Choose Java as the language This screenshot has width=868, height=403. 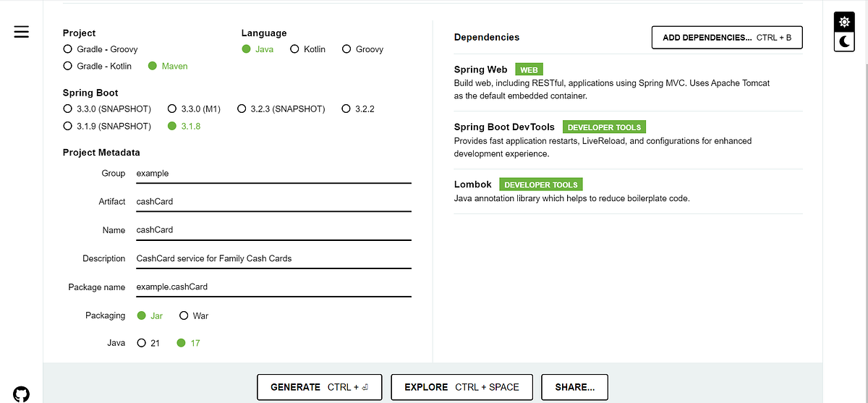(258, 49)
